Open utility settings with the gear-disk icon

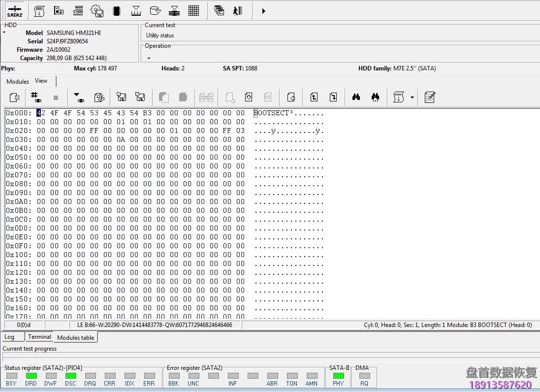(x=97, y=10)
